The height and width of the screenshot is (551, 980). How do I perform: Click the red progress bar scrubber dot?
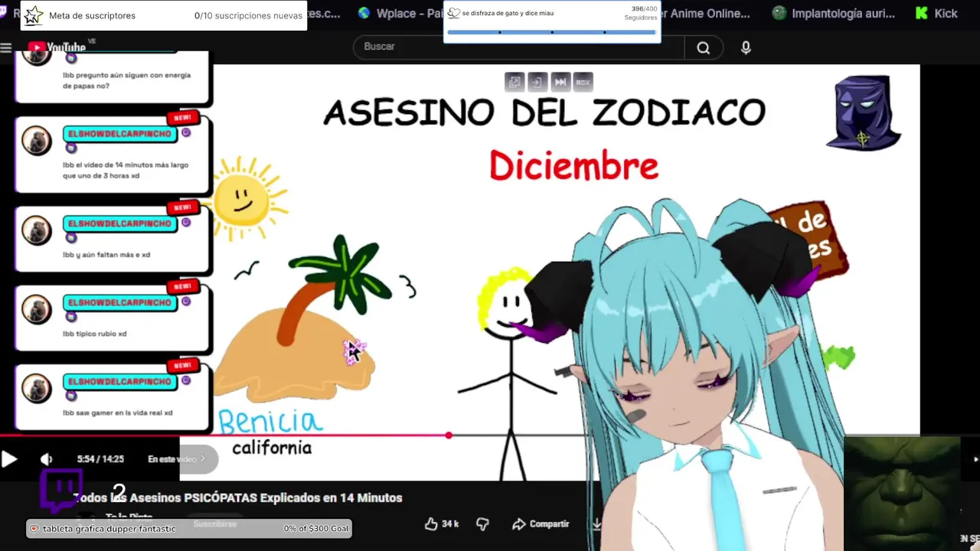pos(449,435)
